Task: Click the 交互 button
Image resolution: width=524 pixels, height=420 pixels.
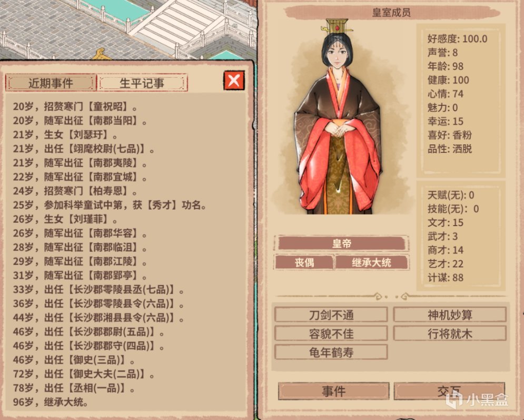Action: [x=449, y=391]
